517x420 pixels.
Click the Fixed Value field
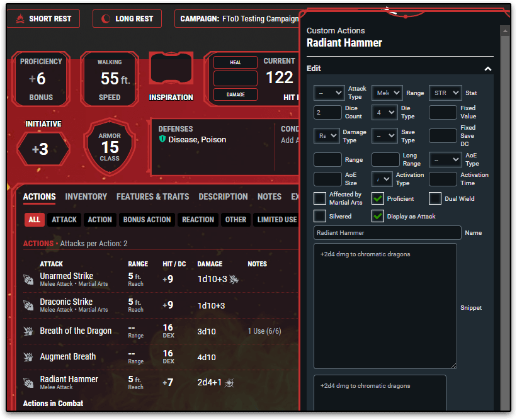(x=443, y=113)
